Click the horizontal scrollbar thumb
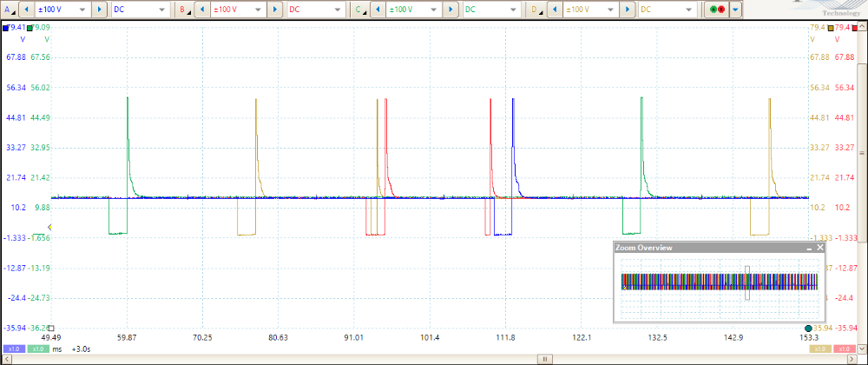The image size is (868, 365). pyautogui.click(x=544, y=359)
